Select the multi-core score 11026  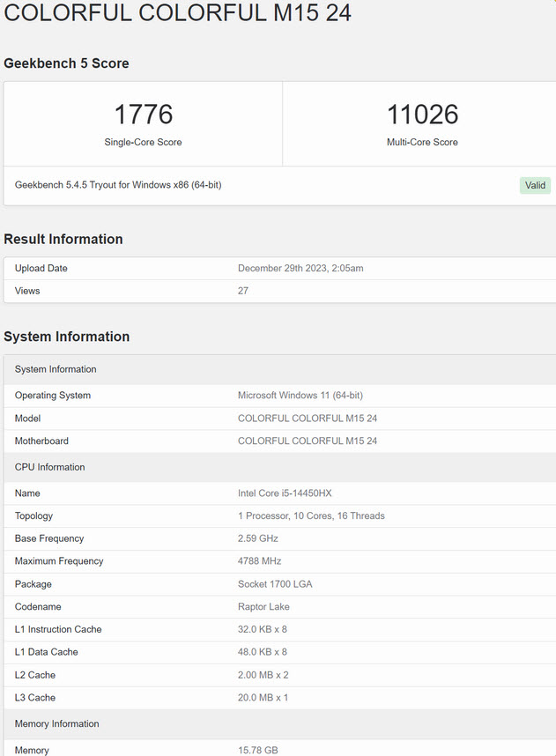point(422,115)
